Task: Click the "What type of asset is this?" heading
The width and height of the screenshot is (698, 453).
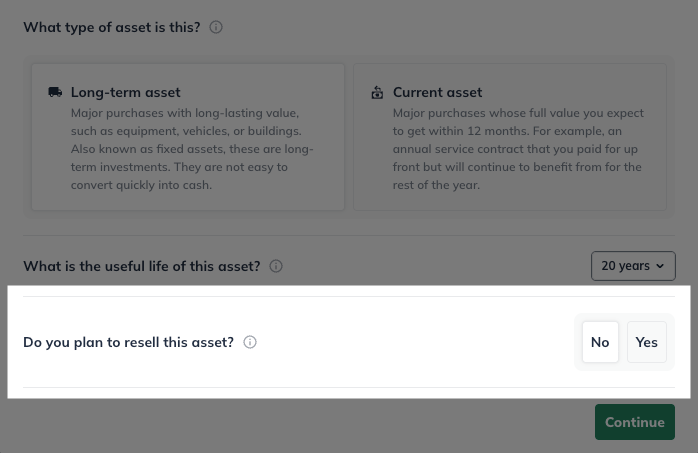Action: 112,27
